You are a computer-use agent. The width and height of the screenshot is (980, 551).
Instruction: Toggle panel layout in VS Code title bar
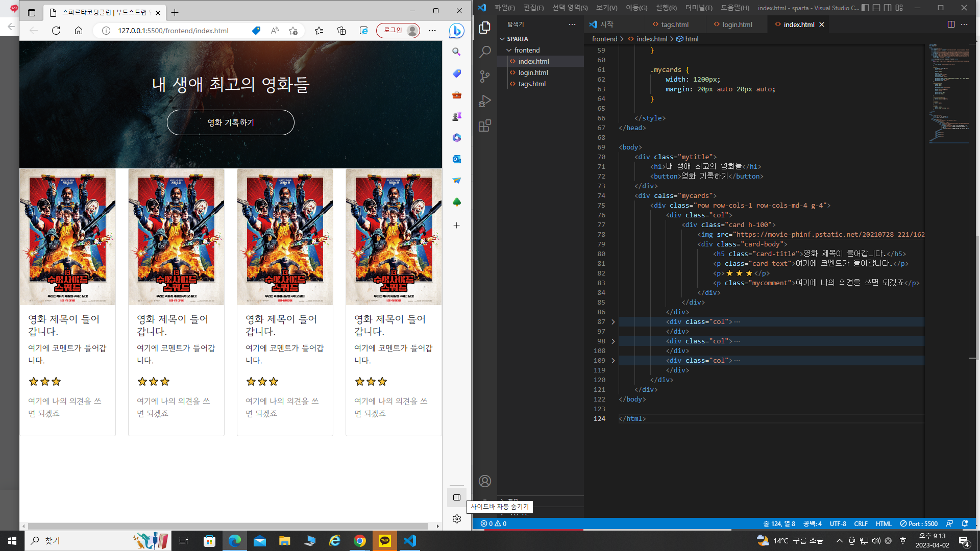click(876, 8)
